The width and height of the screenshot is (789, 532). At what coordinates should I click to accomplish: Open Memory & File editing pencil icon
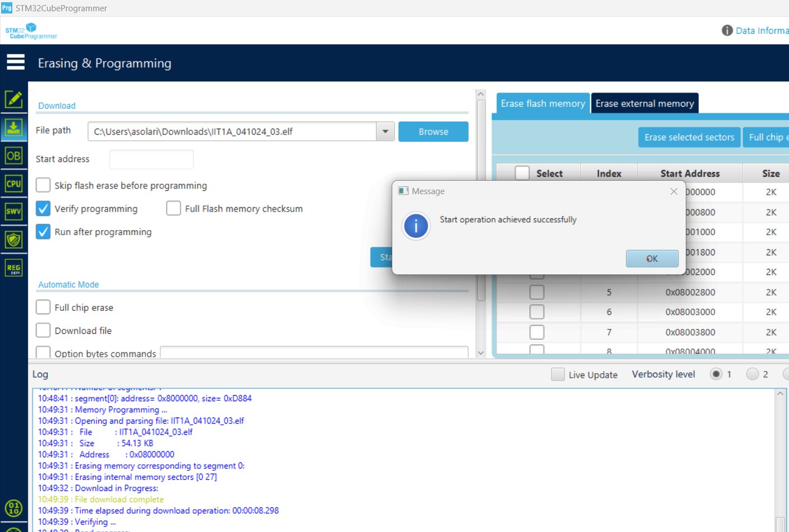(13, 99)
